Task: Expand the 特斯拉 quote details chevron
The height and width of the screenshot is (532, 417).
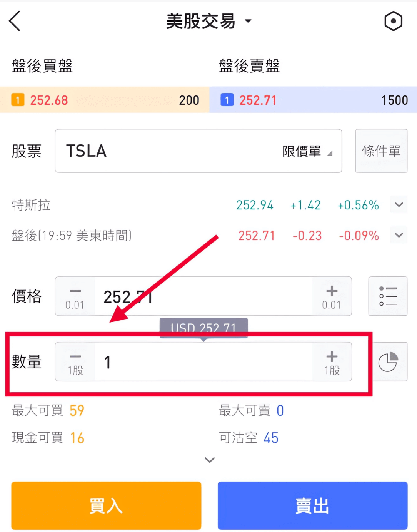Action: 399,205
